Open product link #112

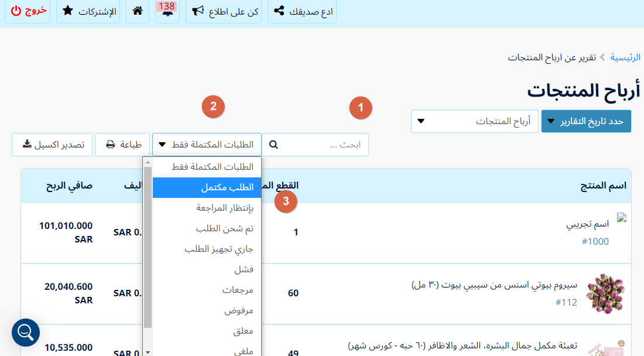[x=566, y=302]
